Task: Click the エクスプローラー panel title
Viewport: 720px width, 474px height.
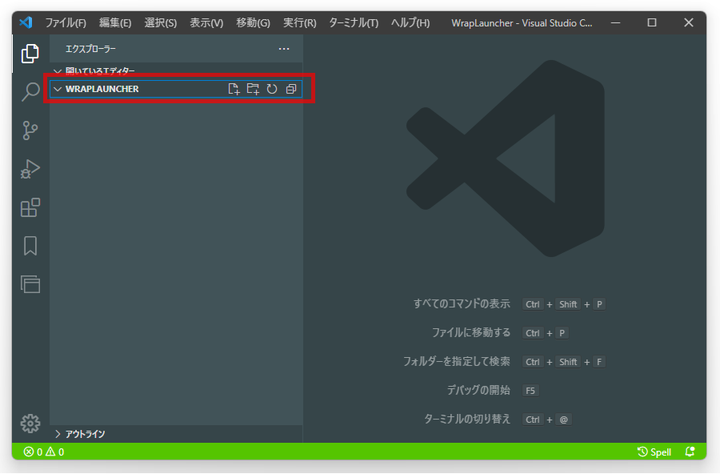Action: [90, 49]
